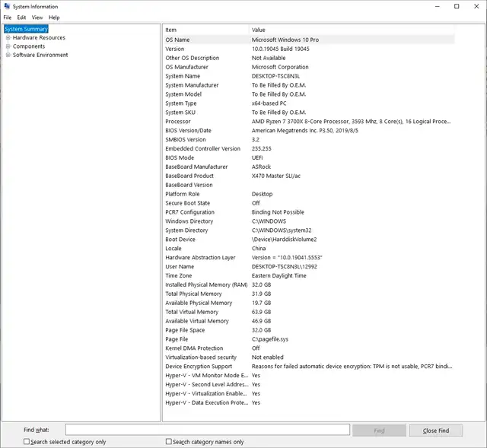Viewport: 487px width, 448px height.
Task: Select Secure Boot State row
Action: (x=309, y=203)
